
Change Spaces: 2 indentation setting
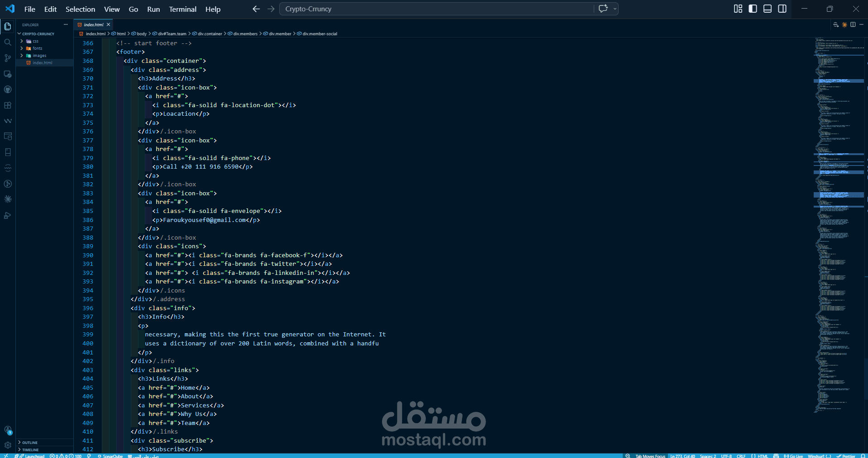[x=708, y=456]
